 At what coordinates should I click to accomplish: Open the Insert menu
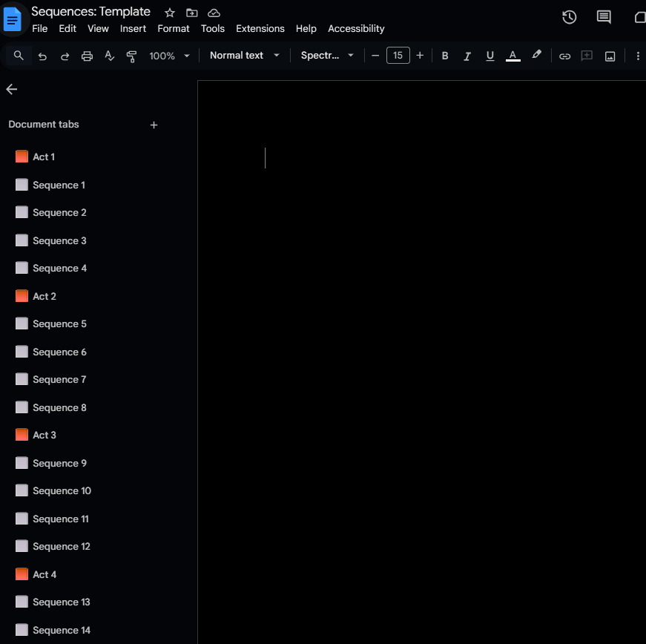point(133,28)
